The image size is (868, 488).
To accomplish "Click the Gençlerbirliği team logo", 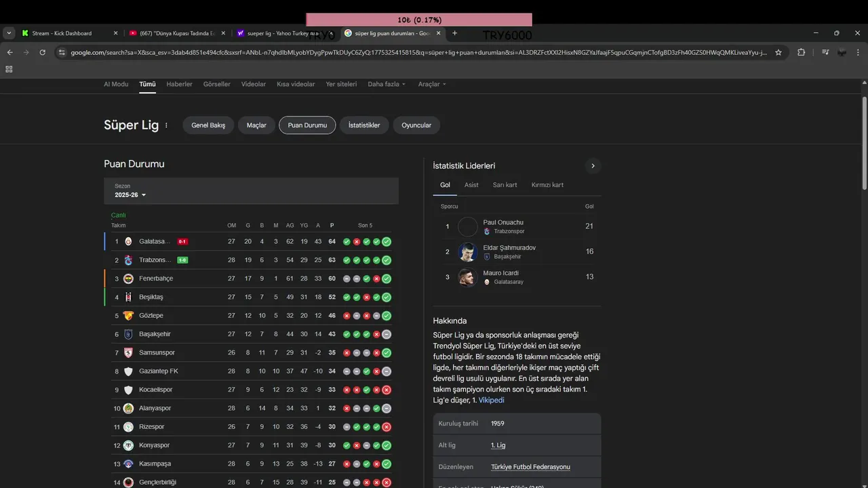I will coord(128,483).
